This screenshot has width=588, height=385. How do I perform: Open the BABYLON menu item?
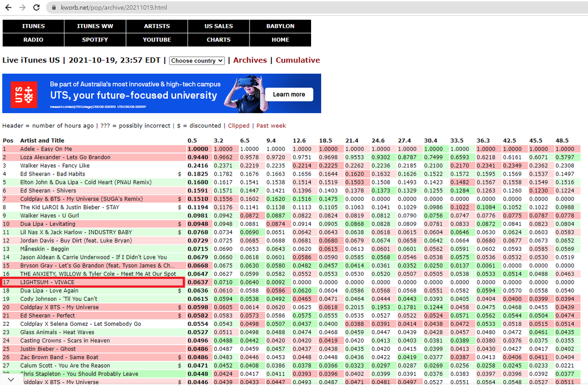(280, 26)
